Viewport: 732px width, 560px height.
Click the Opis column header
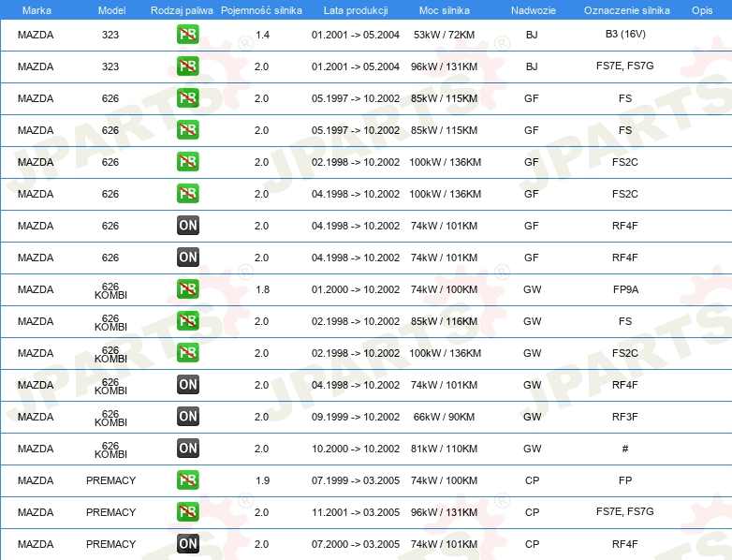point(702,10)
